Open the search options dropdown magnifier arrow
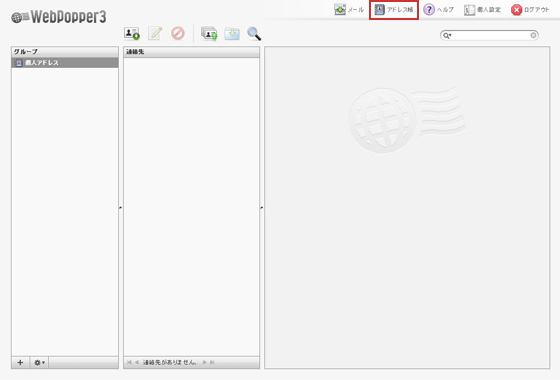This screenshot has height=380, width=560. tap(447, 35)
